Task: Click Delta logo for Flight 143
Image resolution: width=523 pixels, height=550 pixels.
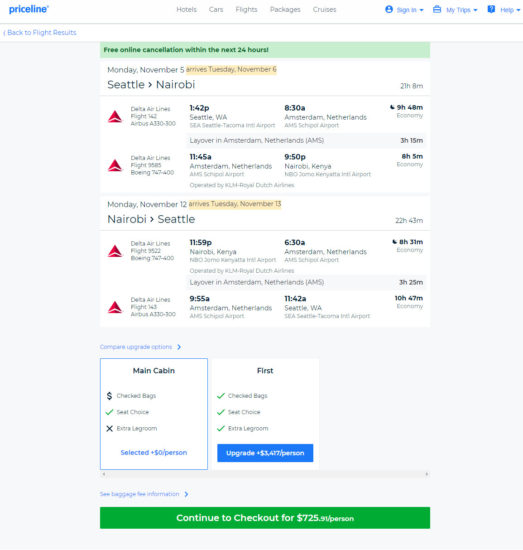Action: pyautogui.click(x=115, y=307)
